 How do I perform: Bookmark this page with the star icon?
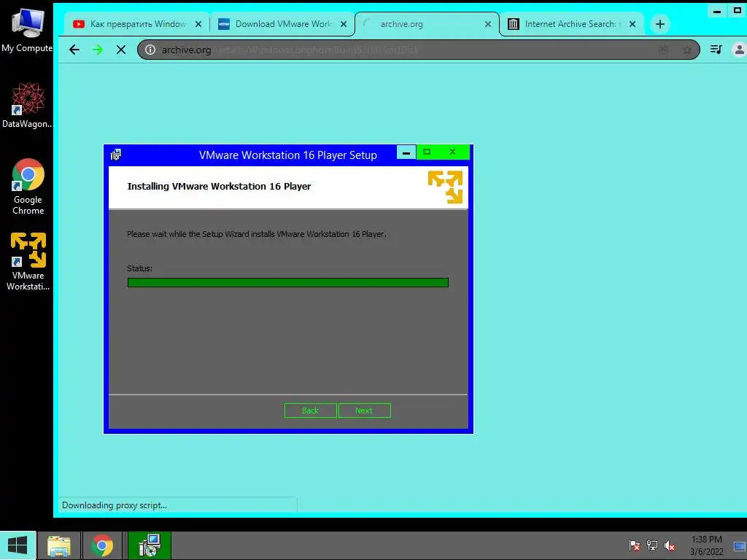click(x=687, y=50)
